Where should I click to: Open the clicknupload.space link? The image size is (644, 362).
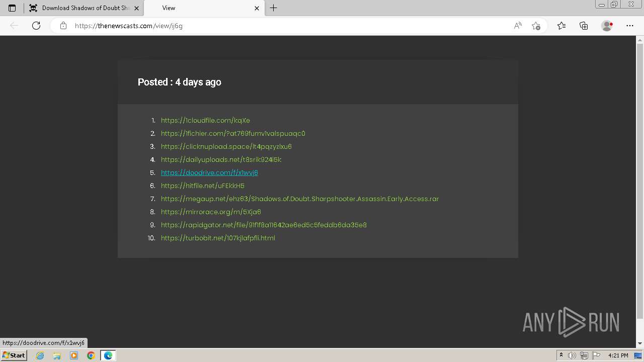point(226,146)
